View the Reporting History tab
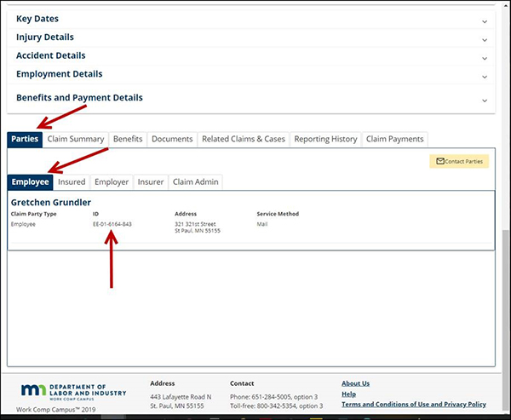The width and height of the screenshot is (511, 420). (325, 139)
